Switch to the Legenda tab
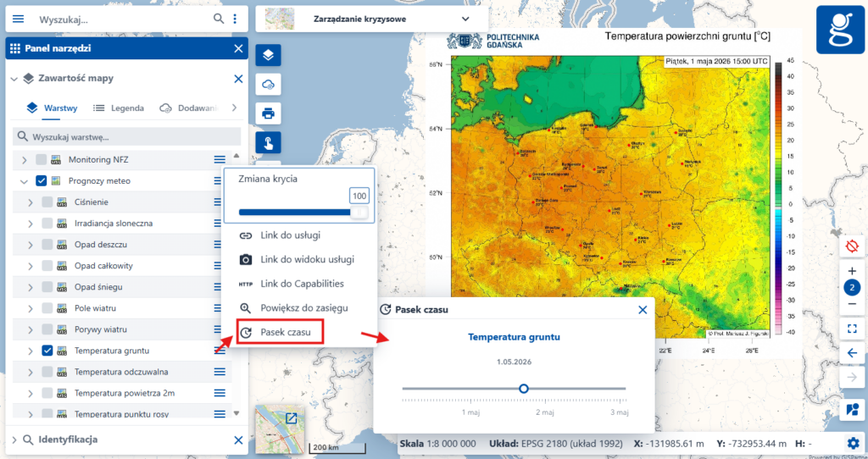 pos(119,108)
